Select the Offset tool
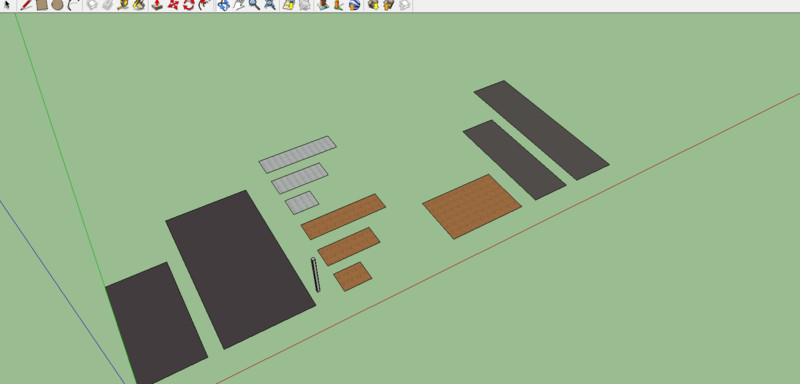 (205, 5)
